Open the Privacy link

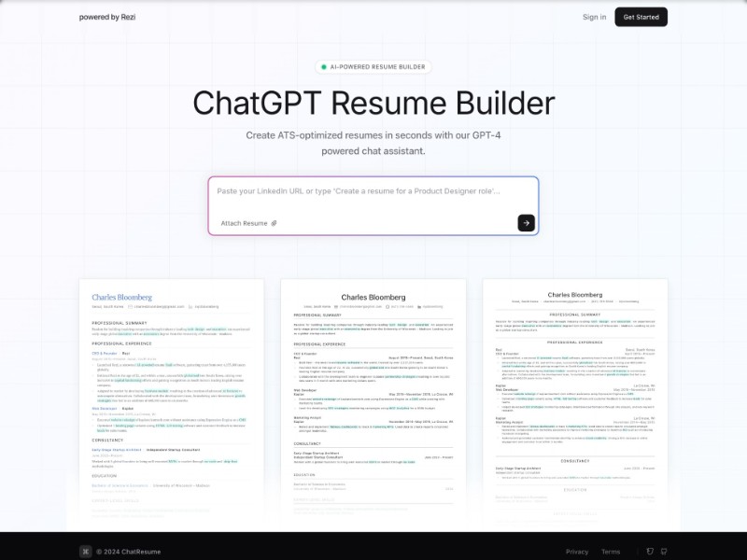pos(576,551)
